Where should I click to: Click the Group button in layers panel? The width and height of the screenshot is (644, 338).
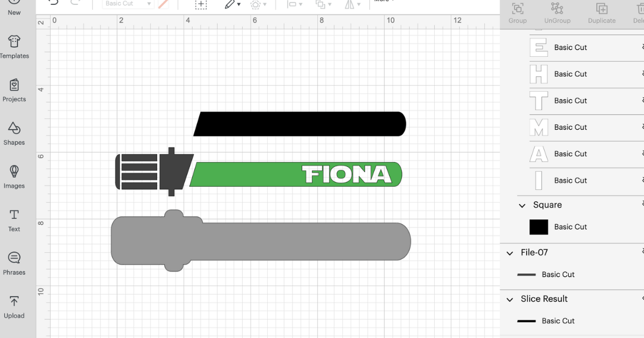[517, 13]
